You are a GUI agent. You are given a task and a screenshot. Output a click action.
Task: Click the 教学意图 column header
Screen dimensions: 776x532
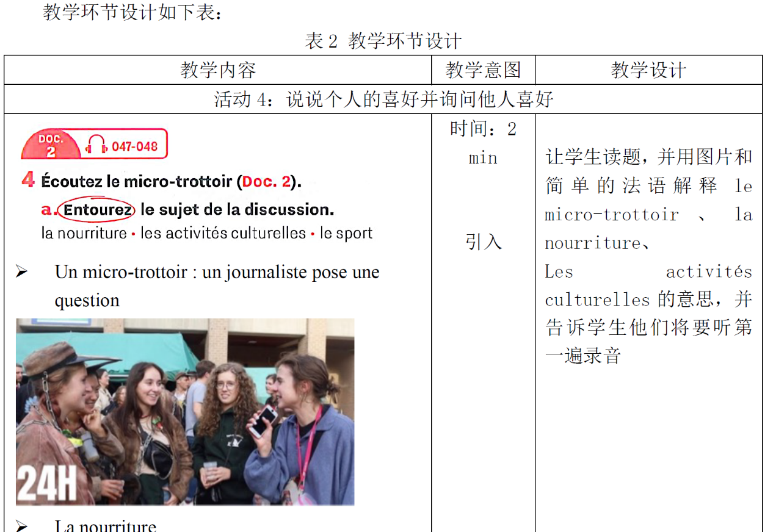click(483, 70)
